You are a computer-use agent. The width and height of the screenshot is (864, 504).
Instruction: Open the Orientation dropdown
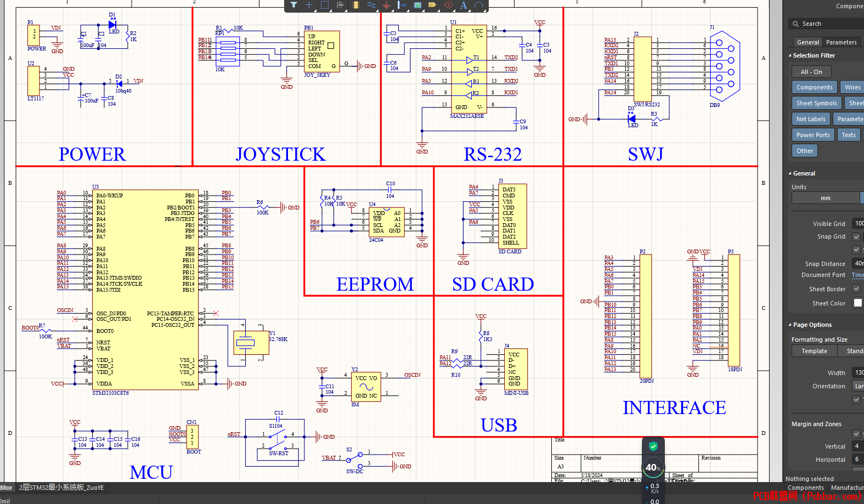point(858,386)
